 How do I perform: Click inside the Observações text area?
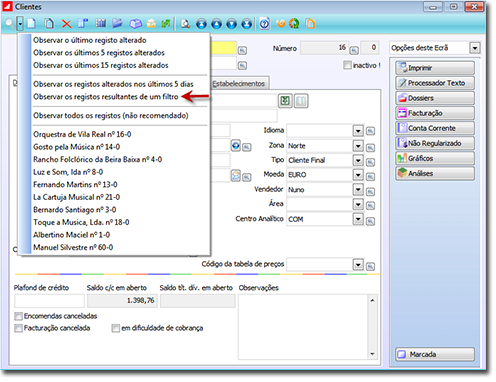pyautogui.click(x=303, y=327)
